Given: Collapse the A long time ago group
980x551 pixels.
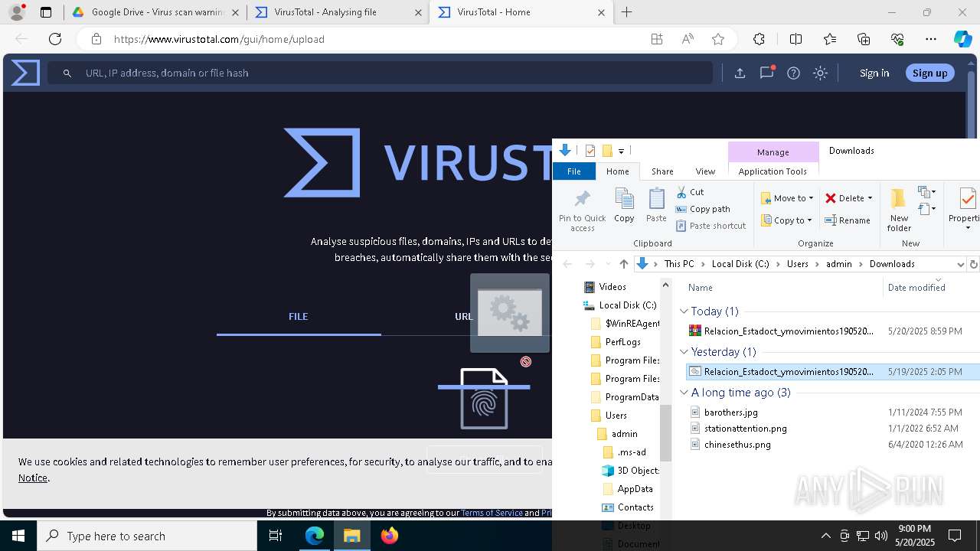Looking at the screenshot, I should pos(684,393).
